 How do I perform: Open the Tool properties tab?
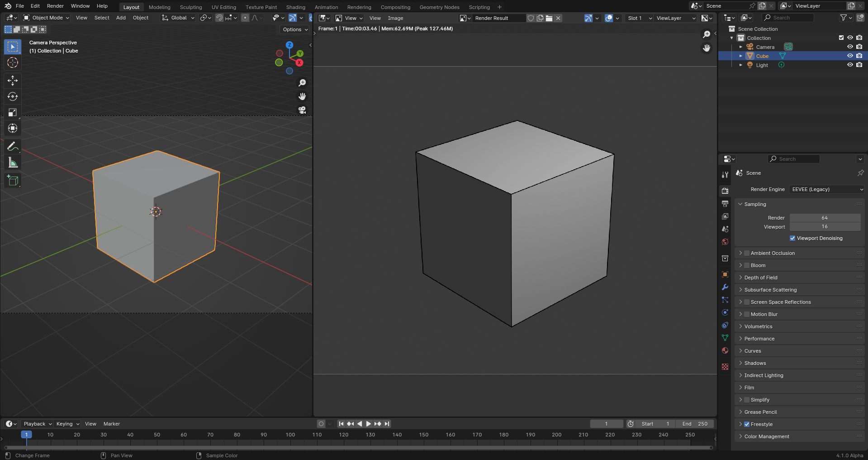click(x=725, y=174)
